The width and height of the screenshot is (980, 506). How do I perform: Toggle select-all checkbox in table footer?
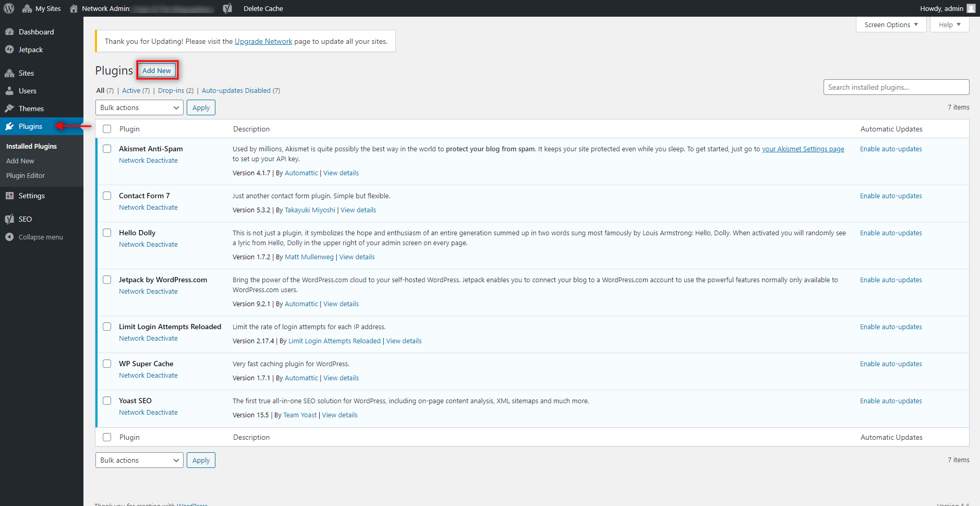point(107,437)
